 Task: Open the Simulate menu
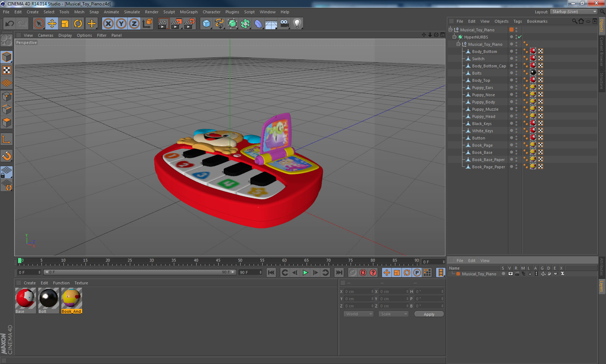coord(132,12)
